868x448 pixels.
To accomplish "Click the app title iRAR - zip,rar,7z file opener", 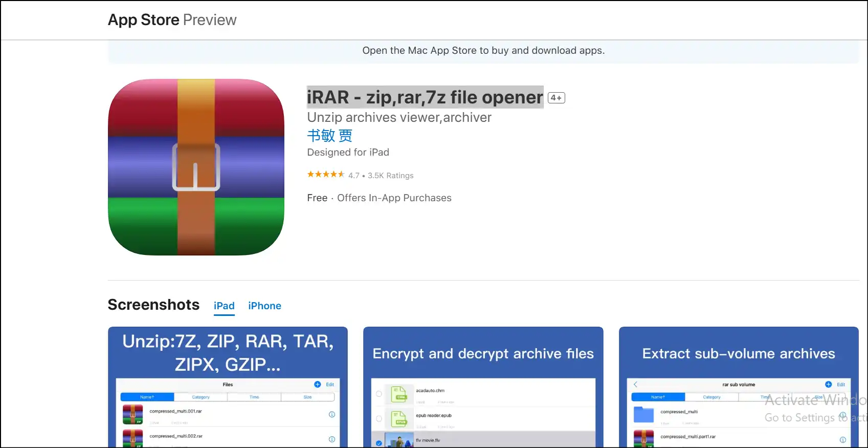I will (425, 97).
